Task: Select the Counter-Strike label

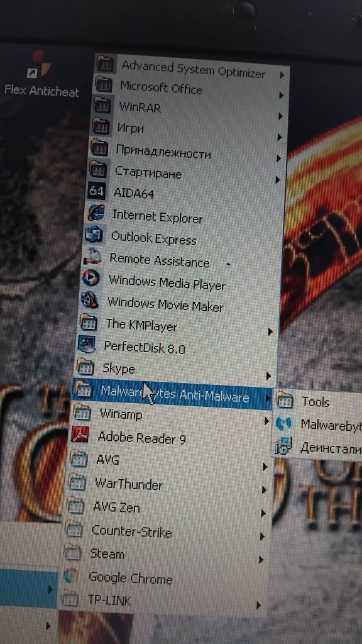Action: click(132, 531)
